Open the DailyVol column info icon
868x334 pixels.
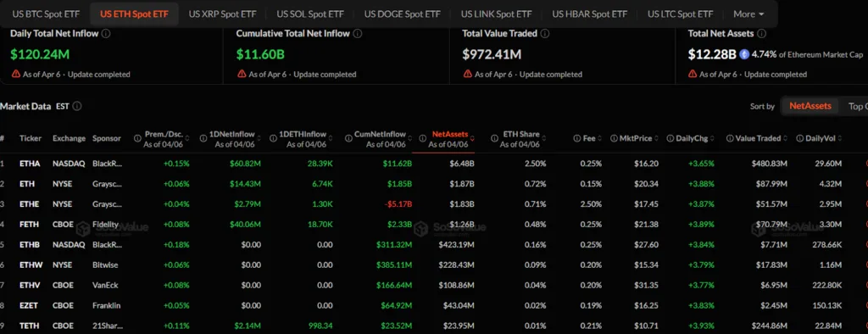800,138
